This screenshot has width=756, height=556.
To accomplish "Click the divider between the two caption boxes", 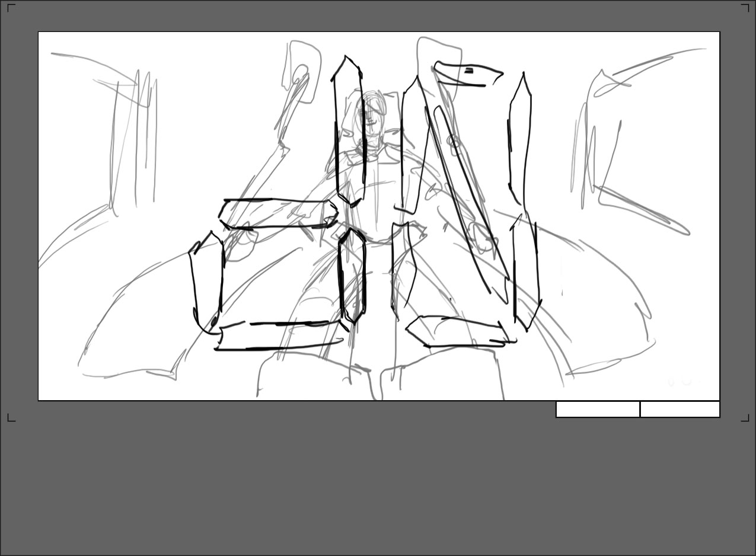I will pos(640,409).
